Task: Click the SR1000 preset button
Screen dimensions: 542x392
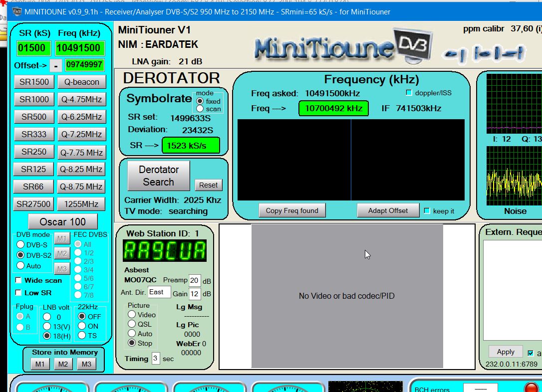Action: [x=34, y=99]
